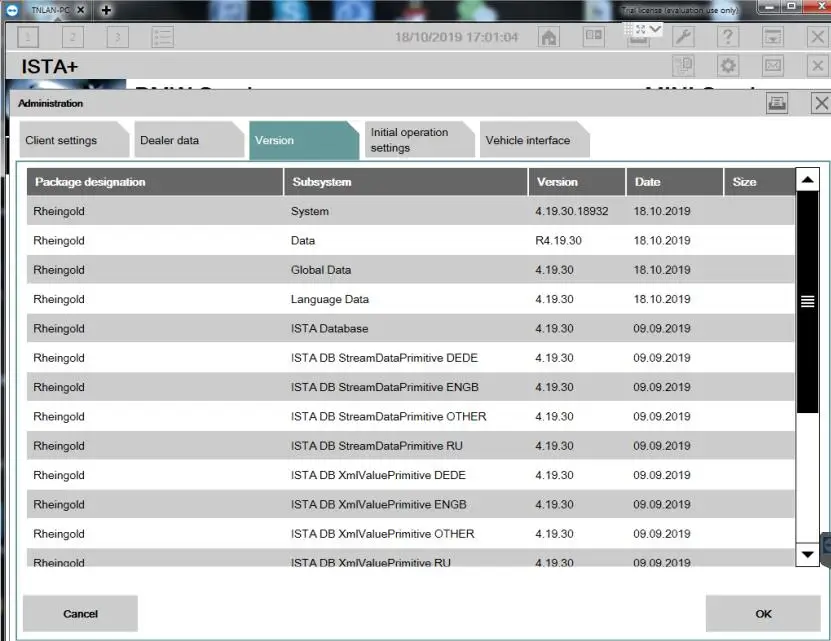
Task: Select ISTA DB XmlValuePrimitive ENGB row
Action: [x=410, y=504]
